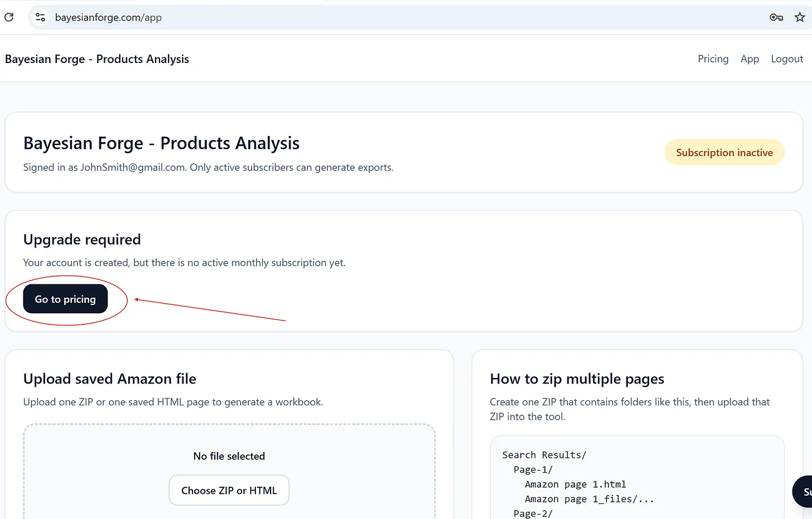Bookmark this page with the star icon

click(x=800, y=17)
